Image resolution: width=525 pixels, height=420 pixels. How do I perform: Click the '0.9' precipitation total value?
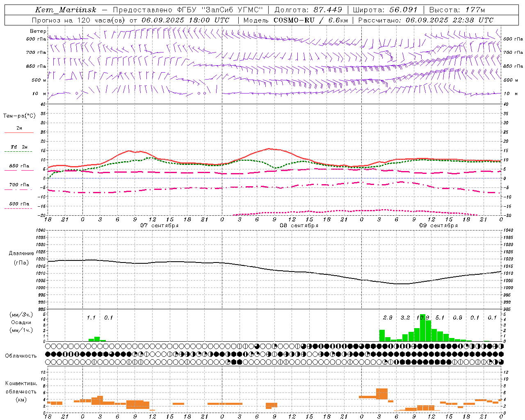pos(458,317)
